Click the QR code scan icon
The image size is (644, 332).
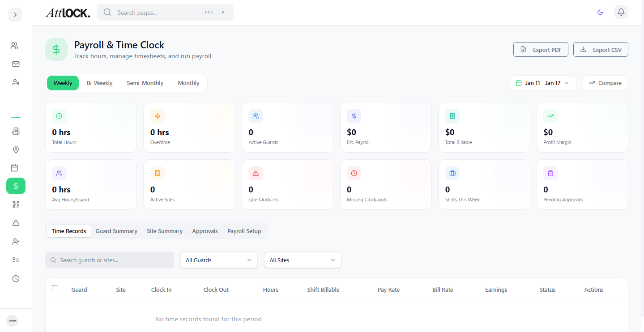(x=16, y=204)
